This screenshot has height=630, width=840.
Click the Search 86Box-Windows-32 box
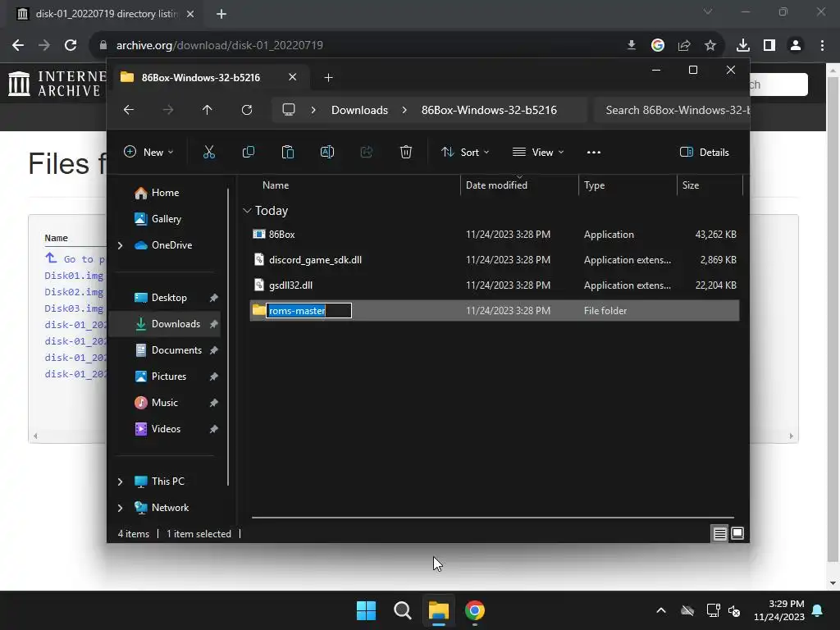click(672, 110)
